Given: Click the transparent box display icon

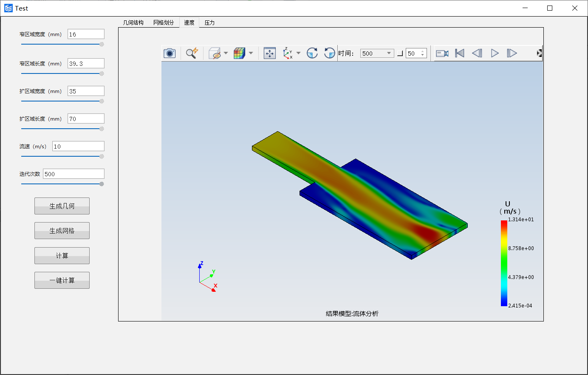Looking at the screenshot, I should pyautogui.click(x=215, y=53).
